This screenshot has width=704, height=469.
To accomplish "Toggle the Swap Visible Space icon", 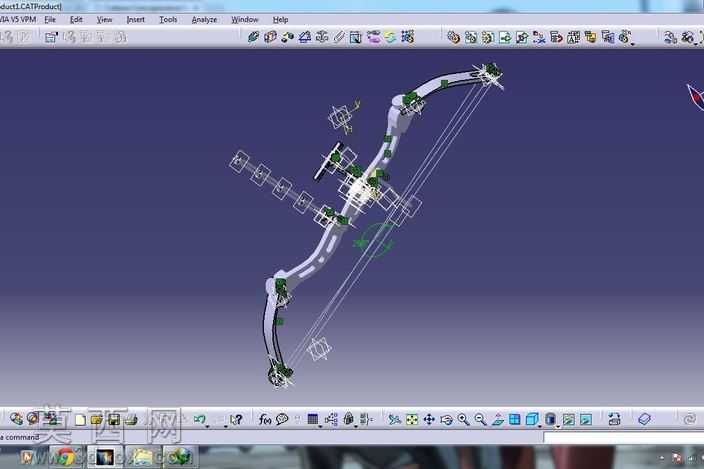I will click(x=585, y=420).
